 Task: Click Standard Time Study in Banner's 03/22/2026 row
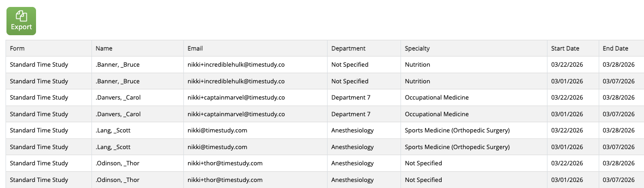[x=39, y=65]
